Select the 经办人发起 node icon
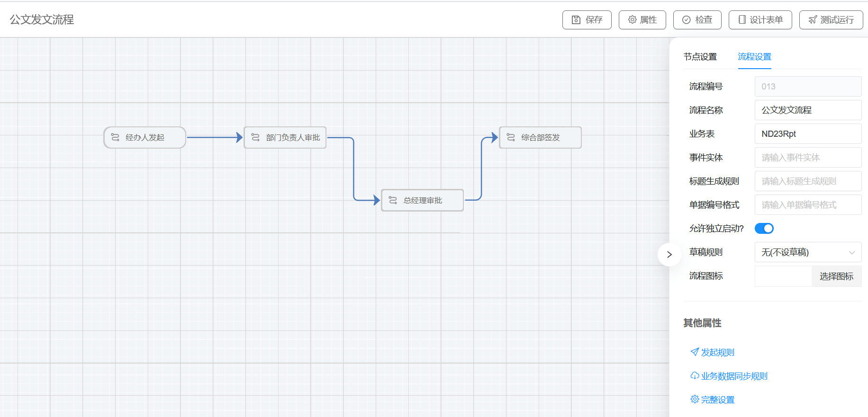The width and height of the screenshot is (868, 417). [115, 137]
